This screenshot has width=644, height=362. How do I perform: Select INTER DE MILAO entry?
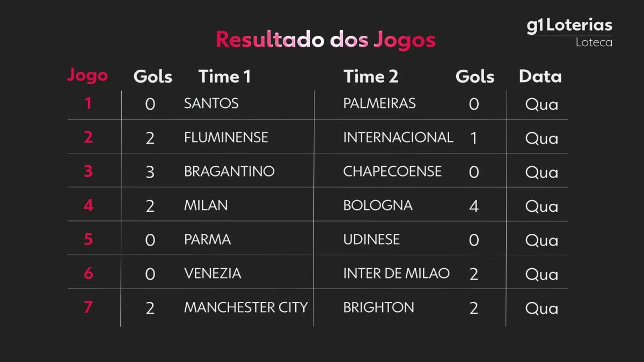coord(397,274)
